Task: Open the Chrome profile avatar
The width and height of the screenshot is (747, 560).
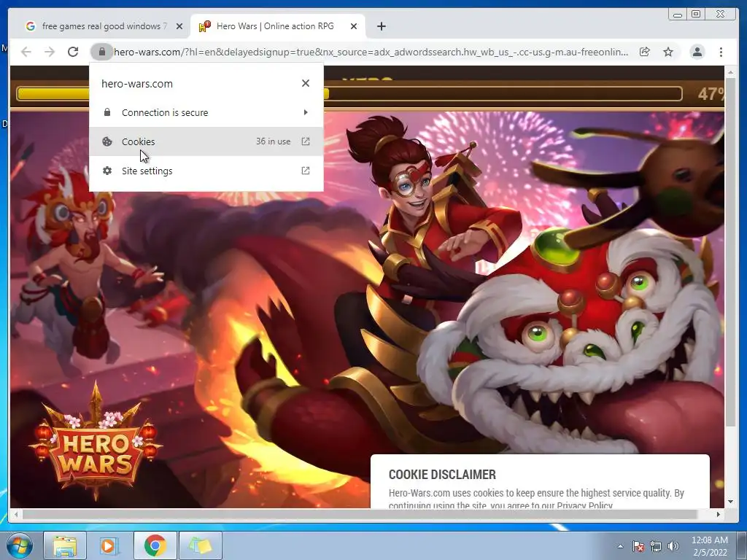Action: 697,52
